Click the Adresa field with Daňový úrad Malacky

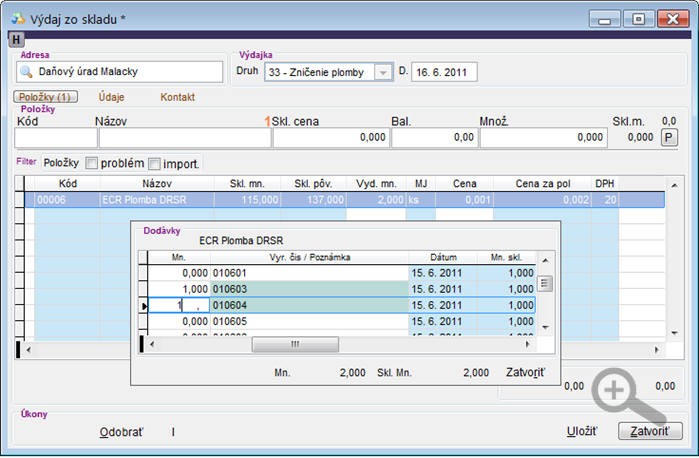[119, 72]
